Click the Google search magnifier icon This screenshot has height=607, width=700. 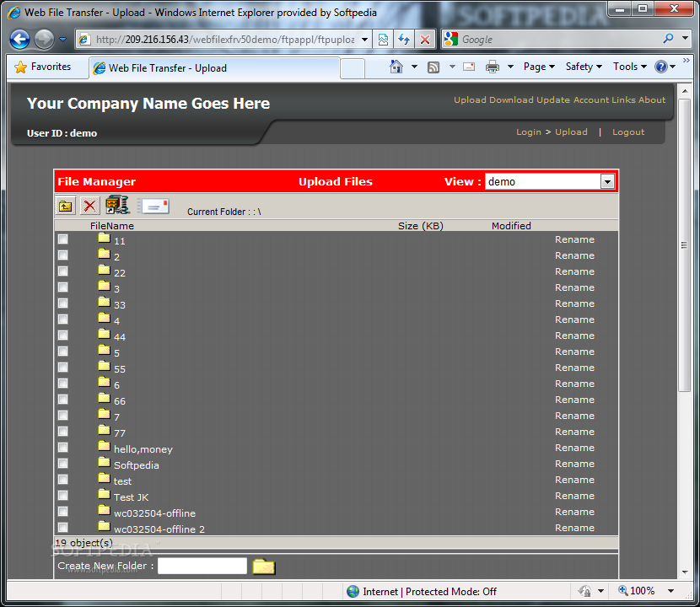668,39
